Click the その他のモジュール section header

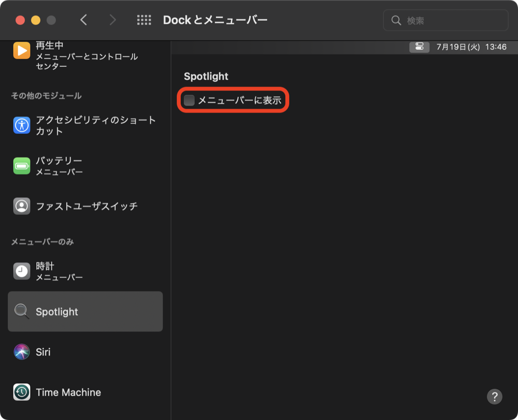pos(46,96)
